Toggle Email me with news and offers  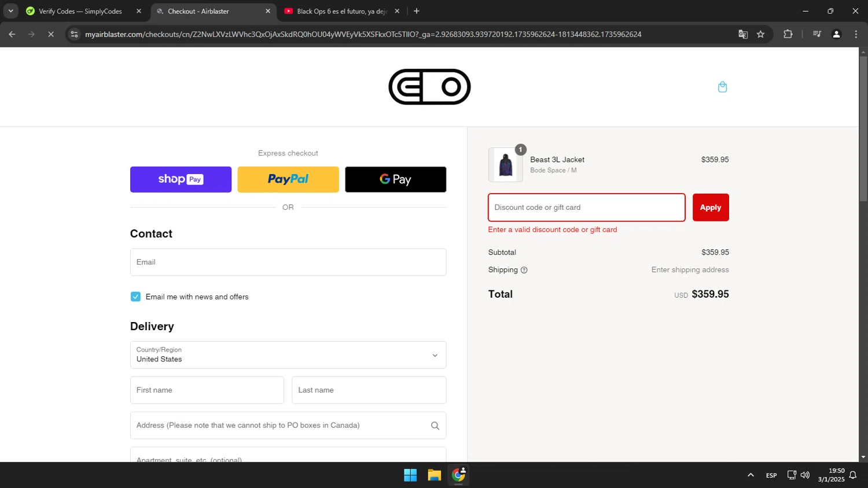point(135,297)
